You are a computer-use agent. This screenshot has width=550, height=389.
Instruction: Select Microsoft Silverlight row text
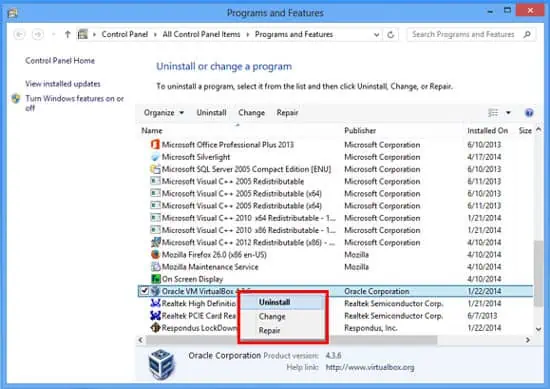coord(196,157)
